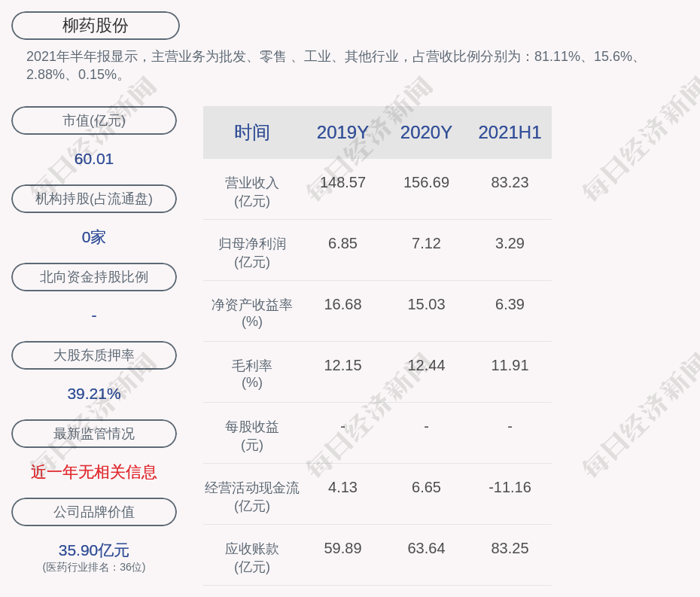
Task: Click the 营业收入(亿元) row label
Action: (x=252, y=191)
